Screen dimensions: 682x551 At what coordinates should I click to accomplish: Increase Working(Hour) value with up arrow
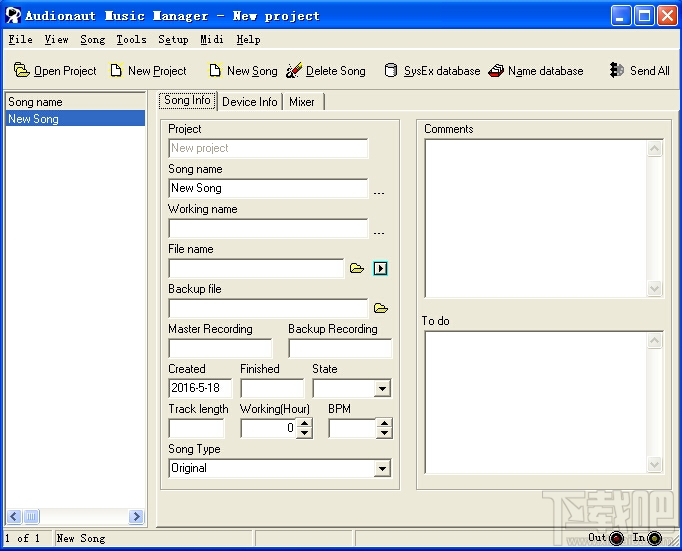304,423
